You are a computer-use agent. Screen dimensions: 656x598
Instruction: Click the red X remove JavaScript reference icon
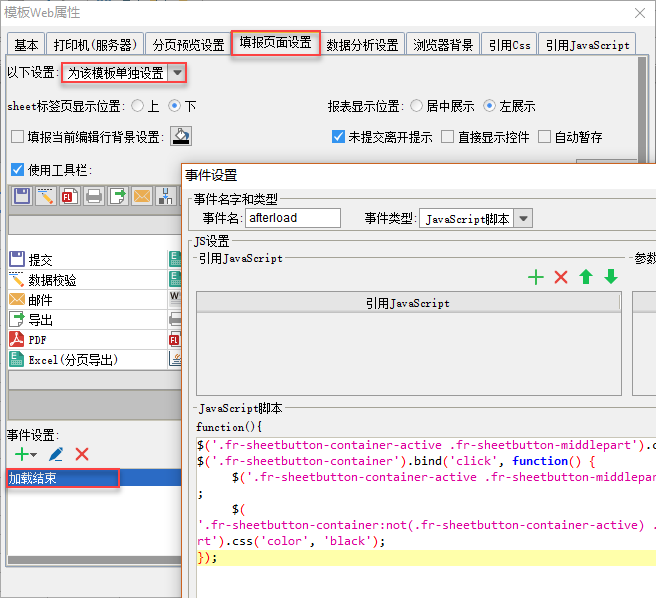(x=561, y=277)
